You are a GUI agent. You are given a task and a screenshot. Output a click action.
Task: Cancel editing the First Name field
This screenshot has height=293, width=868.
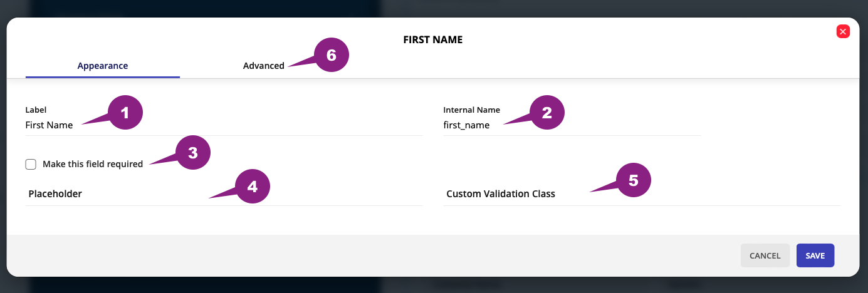pos(765,255)
